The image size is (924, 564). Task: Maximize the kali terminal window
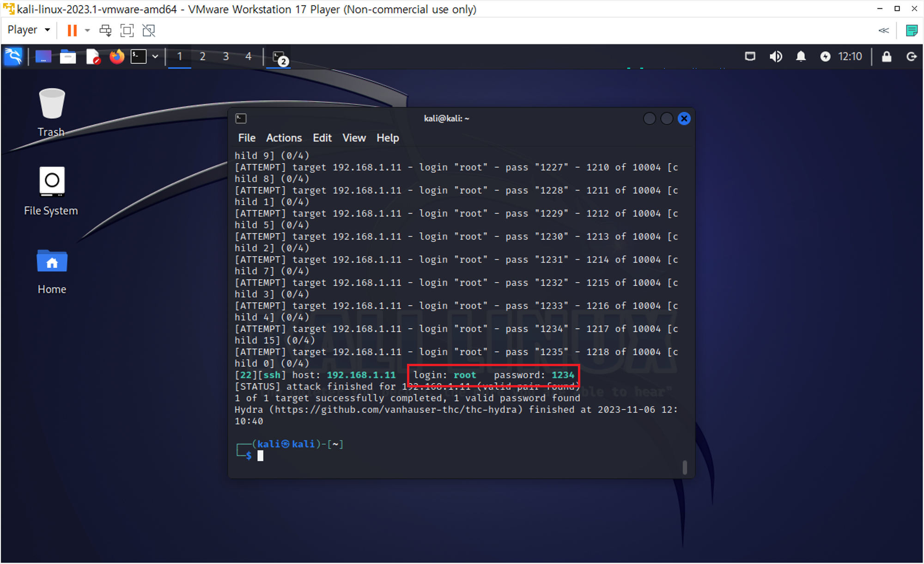point(667,119)
